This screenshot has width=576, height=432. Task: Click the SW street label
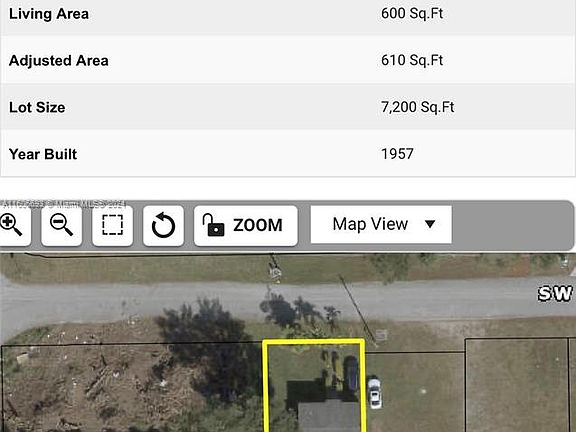[555, 294]
